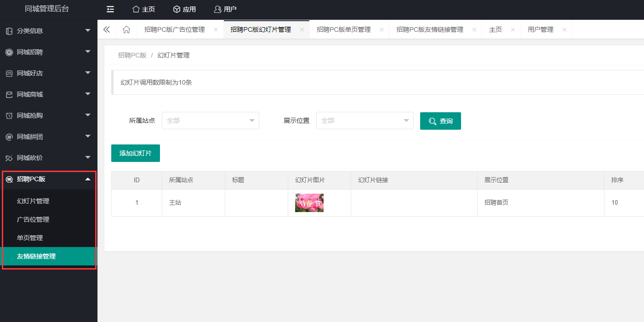
Task: Switch to 招聘PC版友情链接管理 tab
Action: [430, 29]
